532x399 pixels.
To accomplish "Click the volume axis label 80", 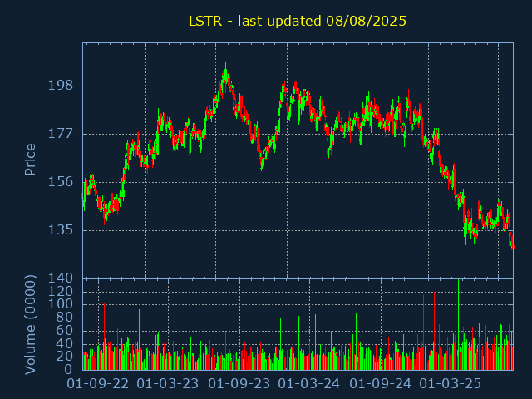I will click(65, 318).
